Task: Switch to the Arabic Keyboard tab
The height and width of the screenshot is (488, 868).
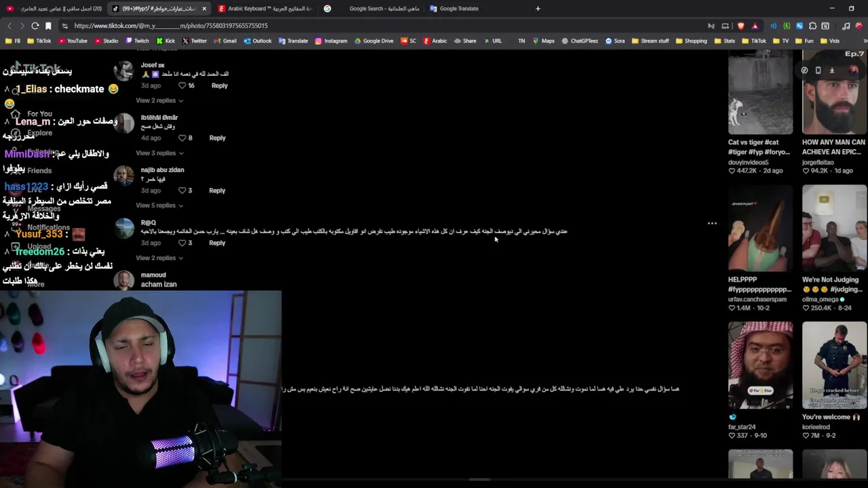Action: [x=264, y=9]
